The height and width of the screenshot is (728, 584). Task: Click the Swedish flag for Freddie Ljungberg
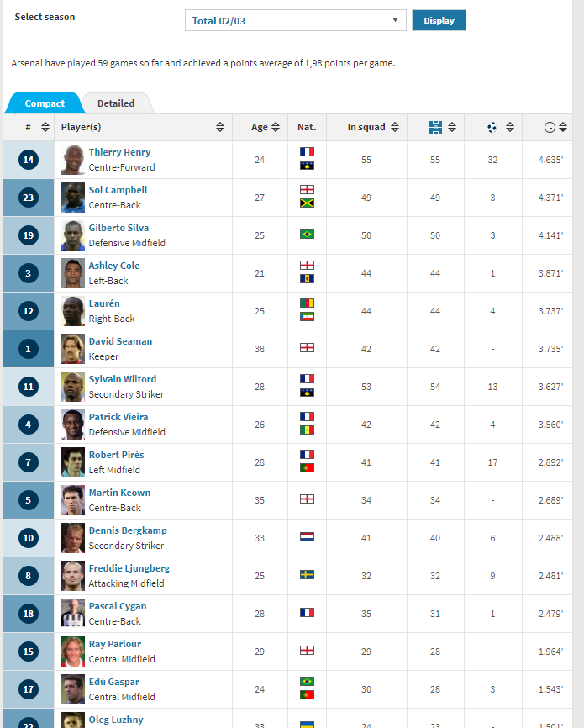[307, 575]
